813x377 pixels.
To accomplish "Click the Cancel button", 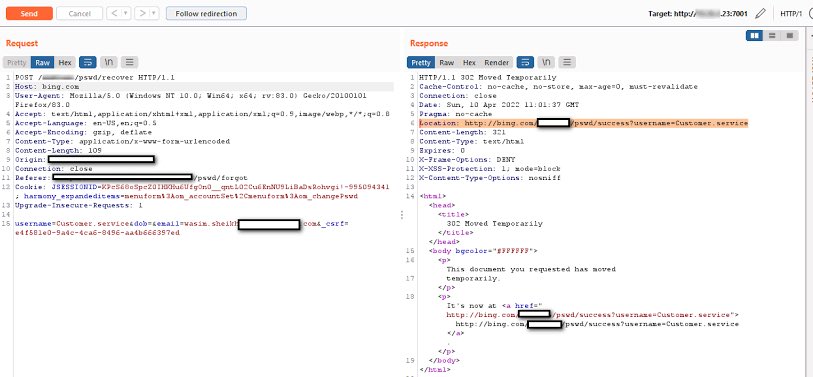I will pyautogui.click(x=79, y=13).
